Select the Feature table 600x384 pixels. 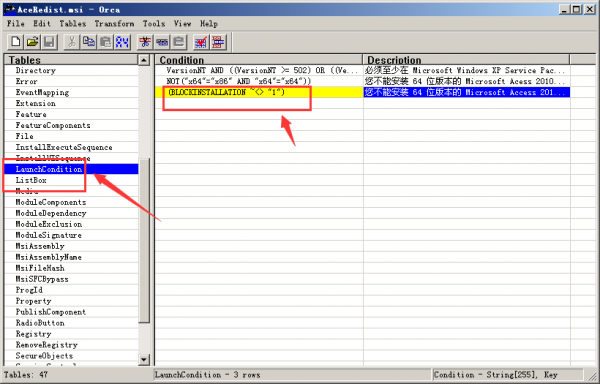[x=31, y=114]
